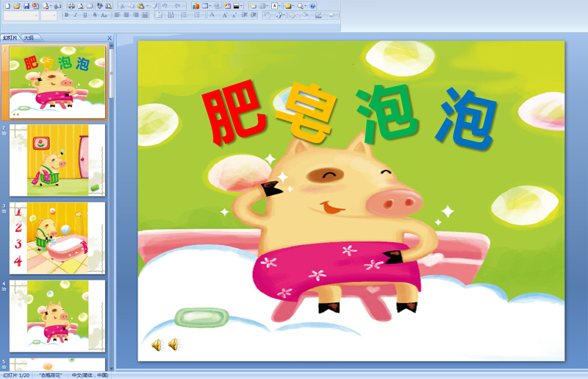Save the presentation with the floppy disk icon

tap(26, 6)
